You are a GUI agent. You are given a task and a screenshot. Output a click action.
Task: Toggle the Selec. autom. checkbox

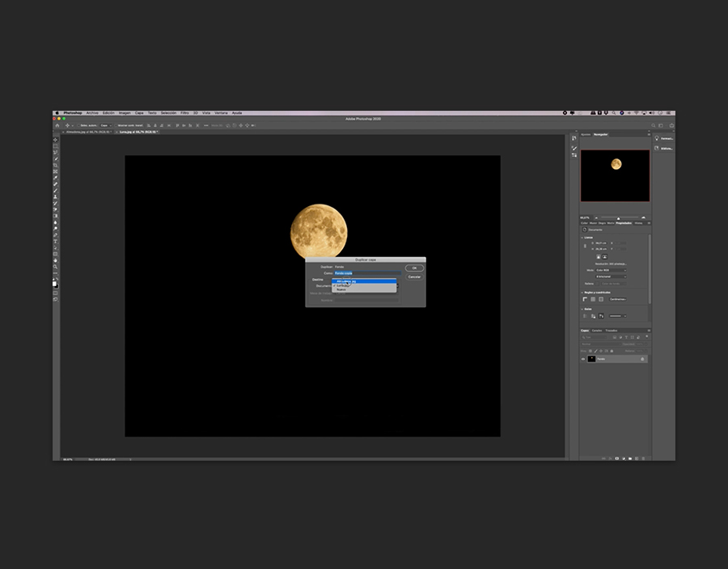(78, 125)
